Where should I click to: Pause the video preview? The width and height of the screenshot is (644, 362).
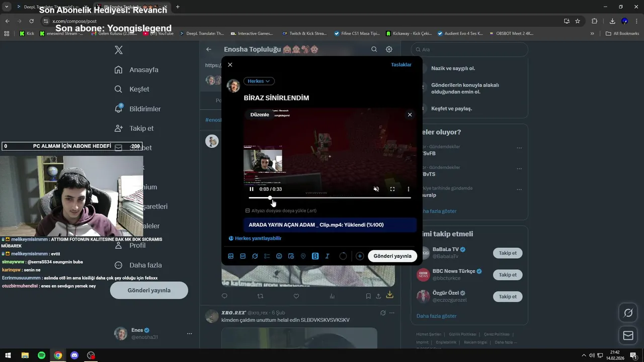(x=252, y=189)
